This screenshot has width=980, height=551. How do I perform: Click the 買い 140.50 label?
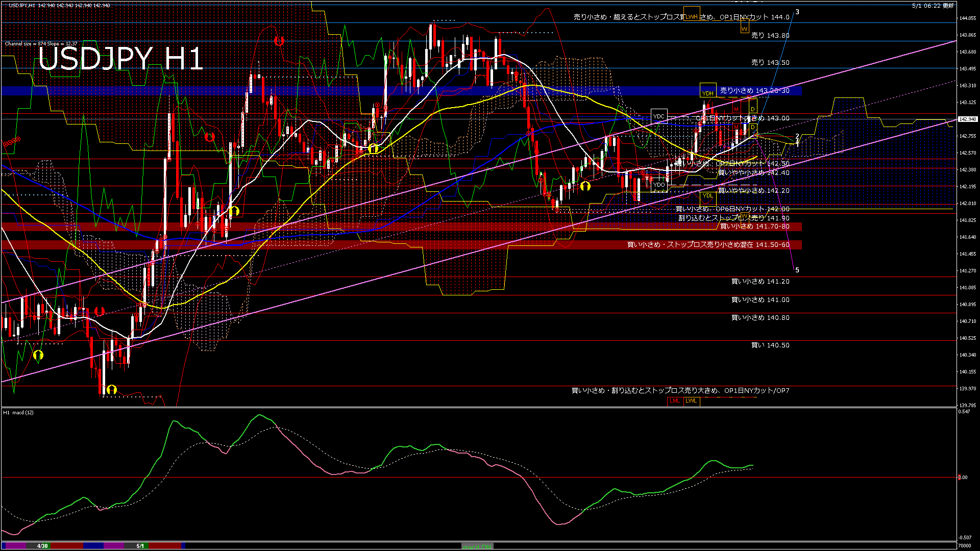pyautogui.click(x=770, y=345)
